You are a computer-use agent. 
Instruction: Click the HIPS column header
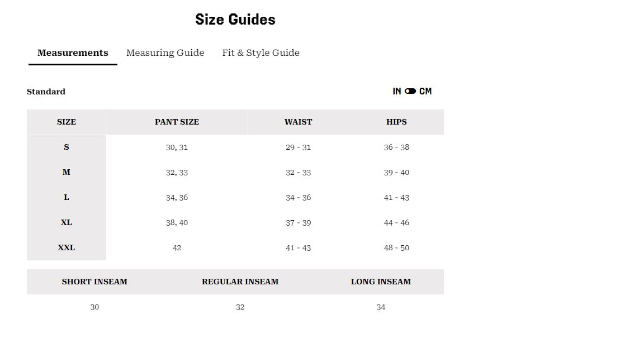[x=396, y=122]
